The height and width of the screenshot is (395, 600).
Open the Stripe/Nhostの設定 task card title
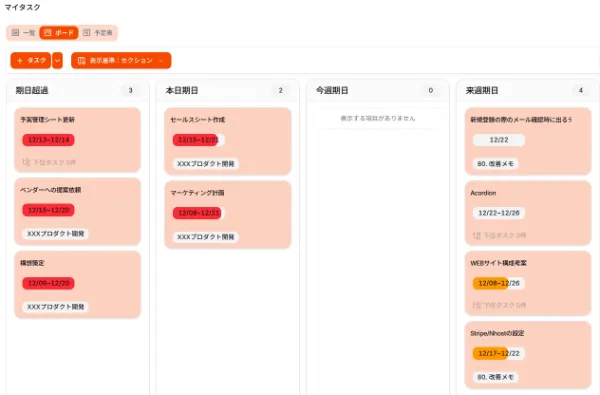coord(497,333)
